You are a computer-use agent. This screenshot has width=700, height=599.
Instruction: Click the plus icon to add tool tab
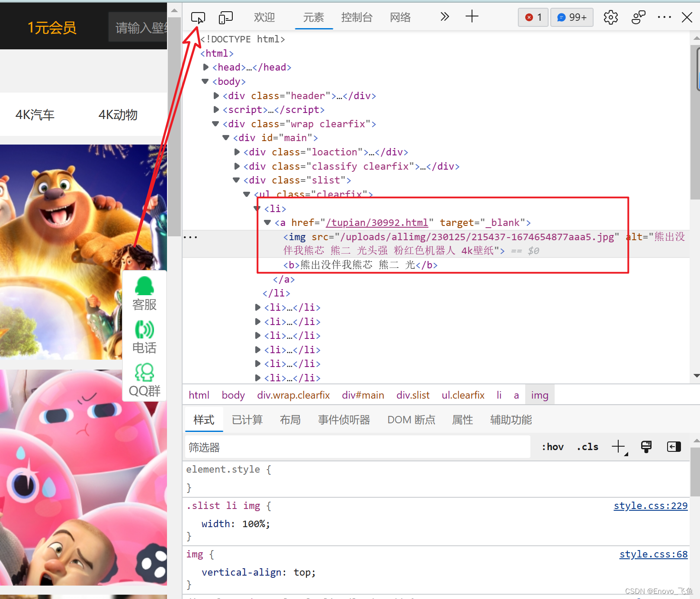pos(472,16)
